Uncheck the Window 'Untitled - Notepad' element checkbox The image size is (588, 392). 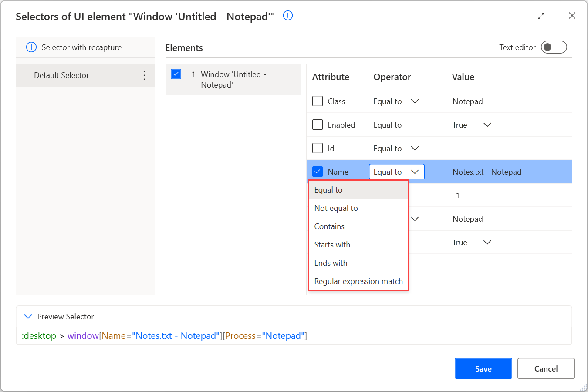pyautogui.click(x=176, y=74)
